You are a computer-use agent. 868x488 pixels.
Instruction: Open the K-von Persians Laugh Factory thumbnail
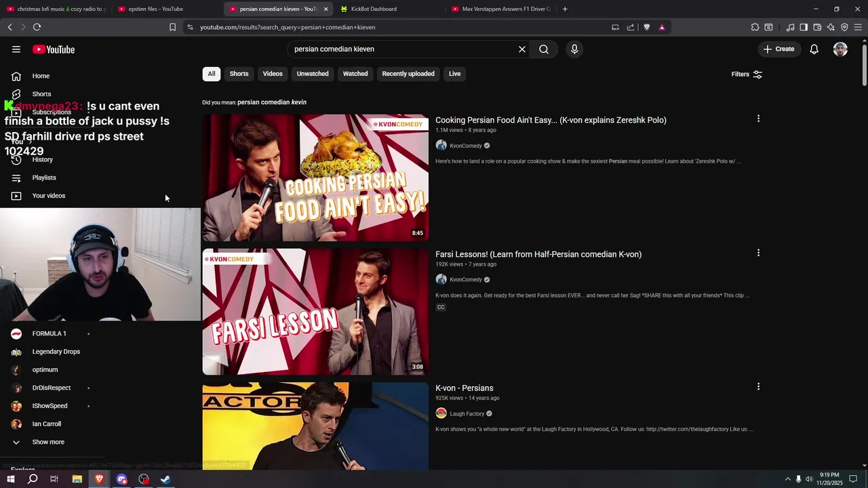pos(315,426)
